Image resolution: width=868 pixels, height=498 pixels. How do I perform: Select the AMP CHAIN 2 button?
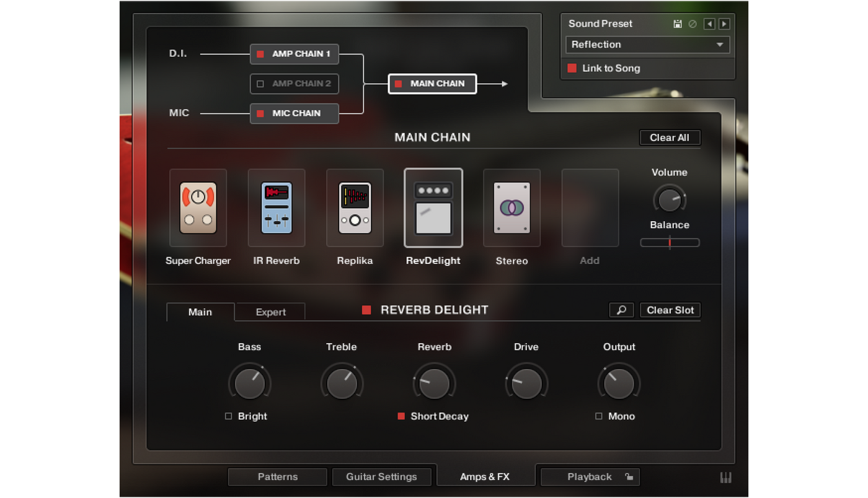pyautogui.click(x=294, y=84)
